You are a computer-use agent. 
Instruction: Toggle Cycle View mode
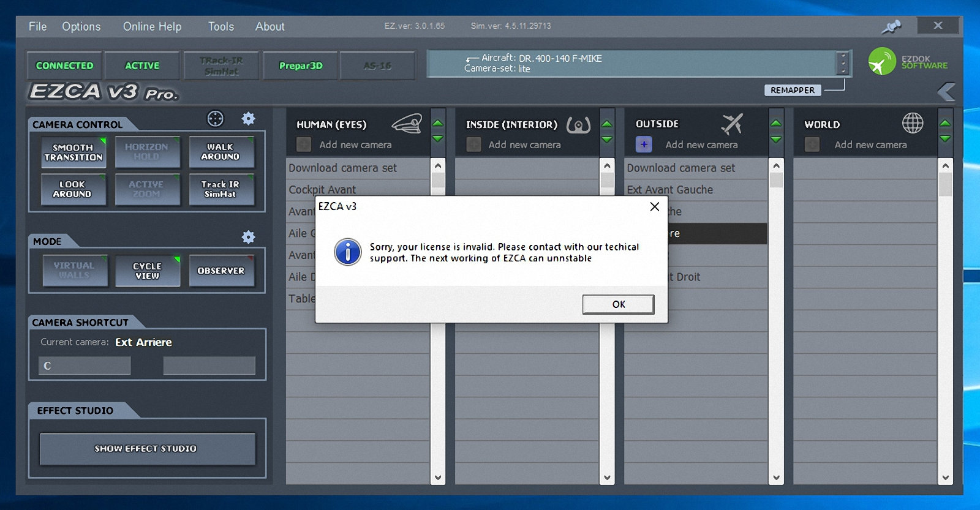(x=148, y=271)
